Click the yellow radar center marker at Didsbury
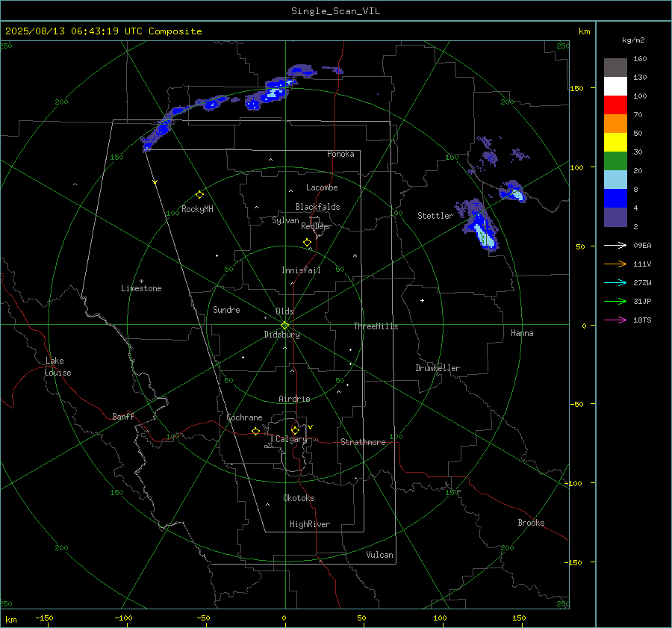Viewport: 672px width, 628px height. click(x=284, y=326)
